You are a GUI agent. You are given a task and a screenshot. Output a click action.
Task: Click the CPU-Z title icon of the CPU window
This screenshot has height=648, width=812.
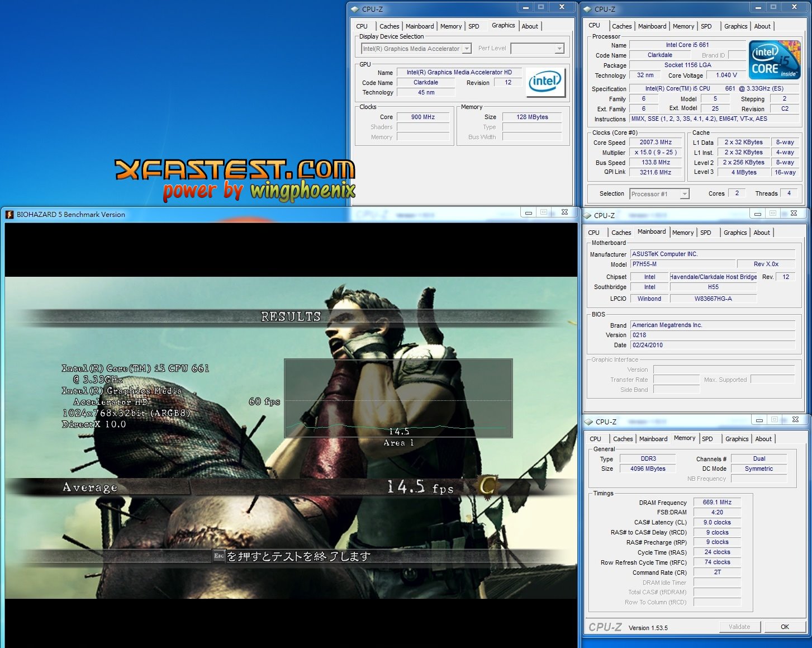click(587, 9)
